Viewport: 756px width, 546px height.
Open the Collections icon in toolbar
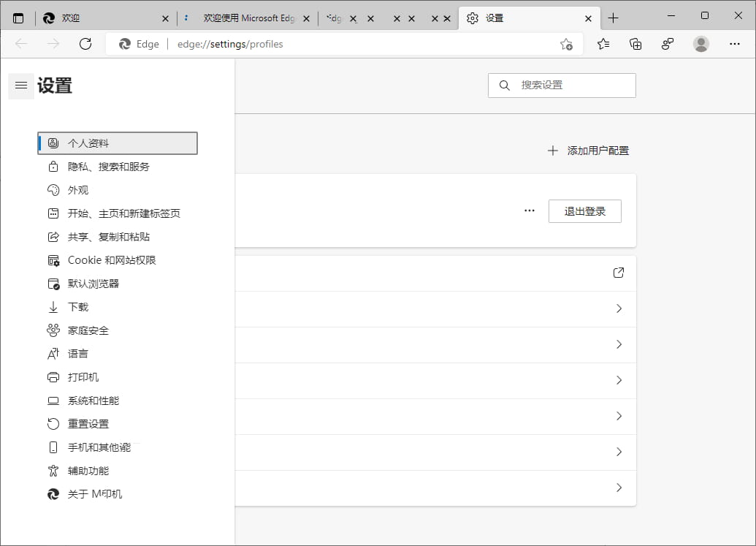tap(635, 44)
